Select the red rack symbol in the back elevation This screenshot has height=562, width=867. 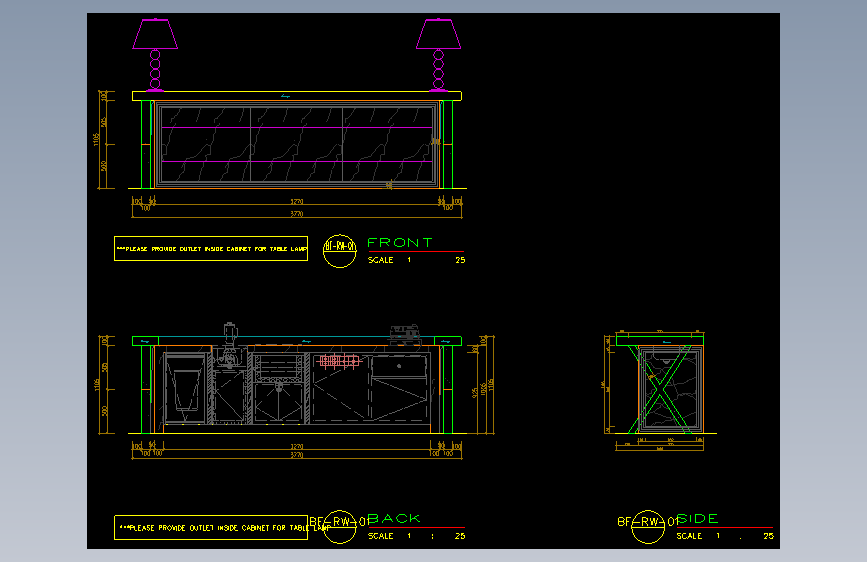click(340, 361)
